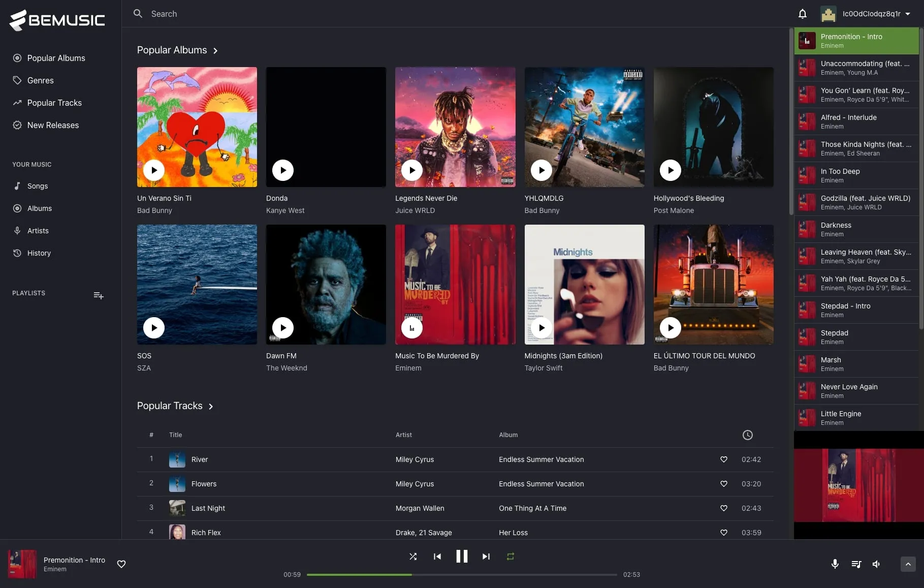Open the user account dropdown
This screenshot has width=924, height=588.
coord(866,14)
